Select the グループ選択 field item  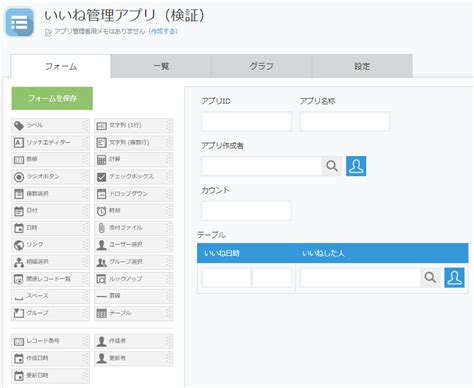coord(133,262)
